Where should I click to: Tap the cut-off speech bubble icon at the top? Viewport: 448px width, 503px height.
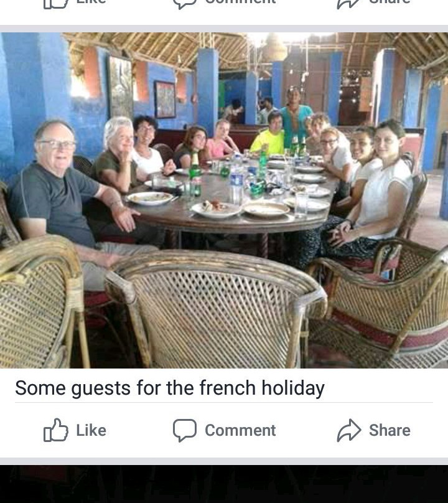(x=185, y=4)
